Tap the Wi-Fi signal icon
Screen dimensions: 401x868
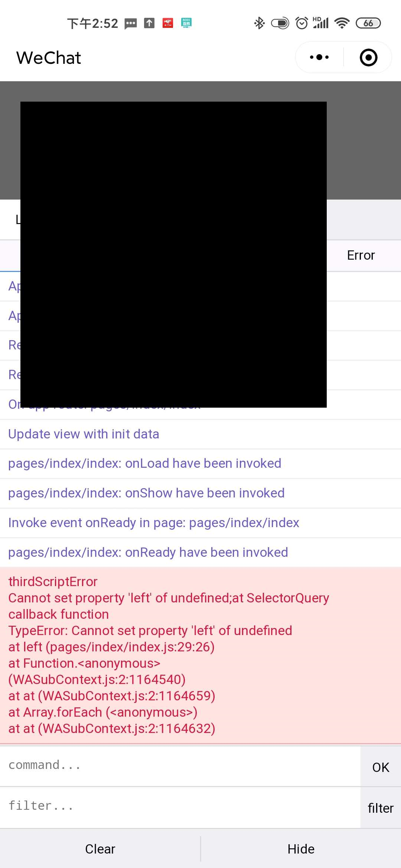tap(342, 23)
